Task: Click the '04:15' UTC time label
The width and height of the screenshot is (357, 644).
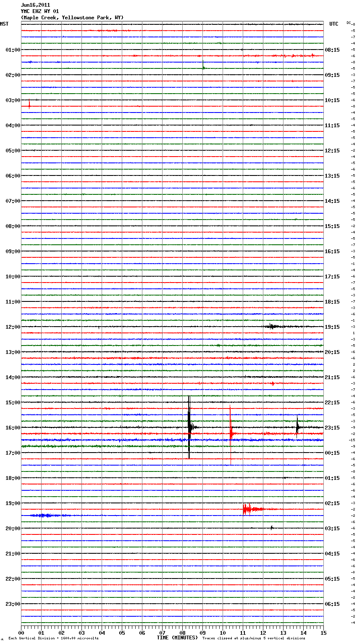Action: pyautogui.click(x=332, y=554)
